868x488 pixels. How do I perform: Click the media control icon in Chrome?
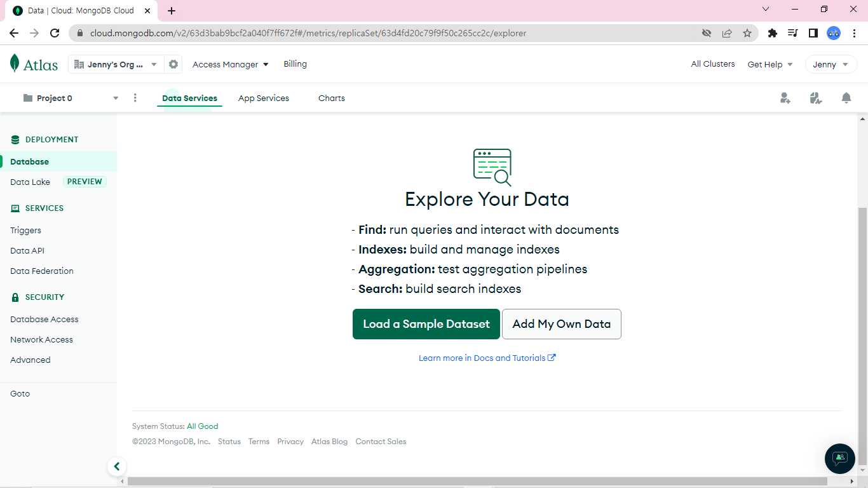click(793, 33)
